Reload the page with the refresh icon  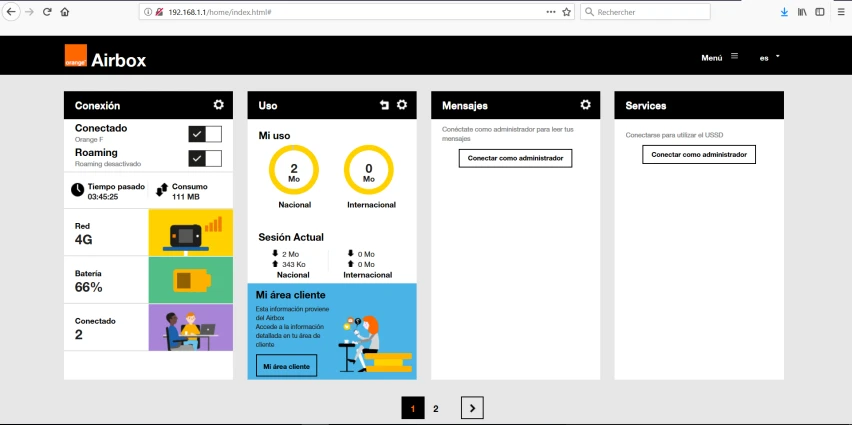coord(47,12)
